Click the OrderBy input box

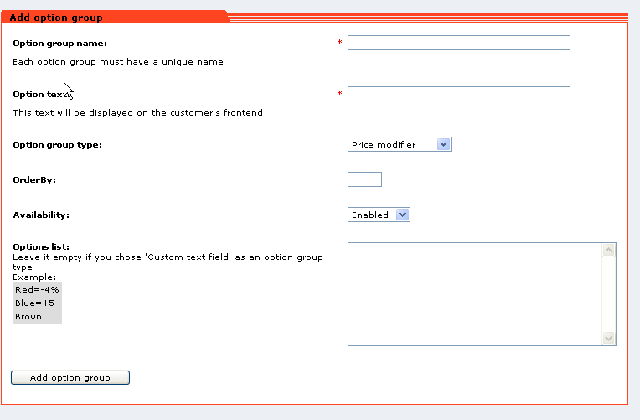point(365,180)
